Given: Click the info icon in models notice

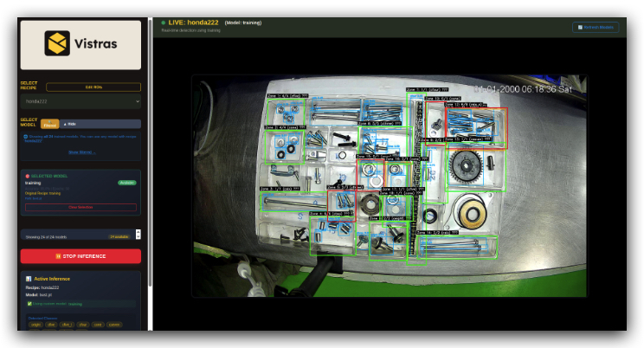Looking at the screenshot, I should tap(26, 136).
